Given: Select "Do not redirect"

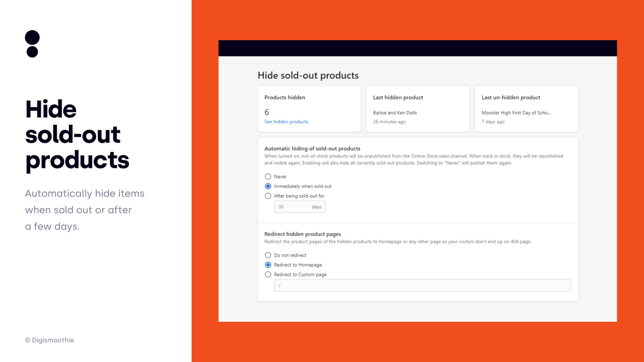Looking at the screenshot, I should click(268, 255).
